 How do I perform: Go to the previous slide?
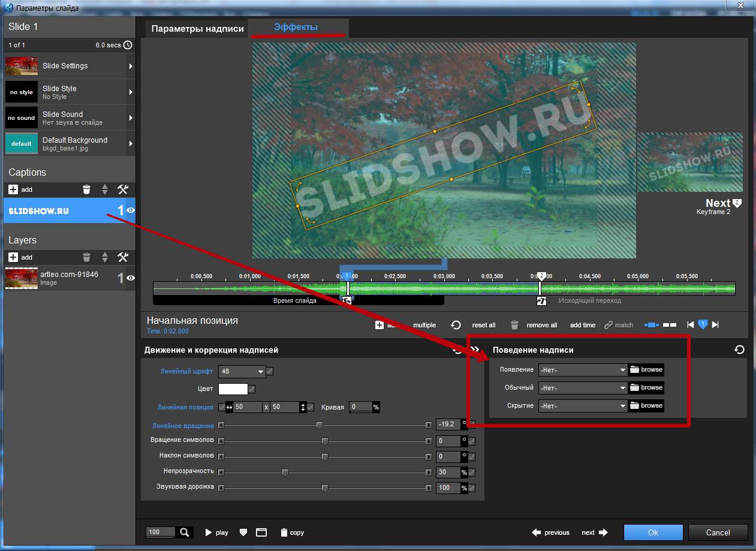coord(550,532)
